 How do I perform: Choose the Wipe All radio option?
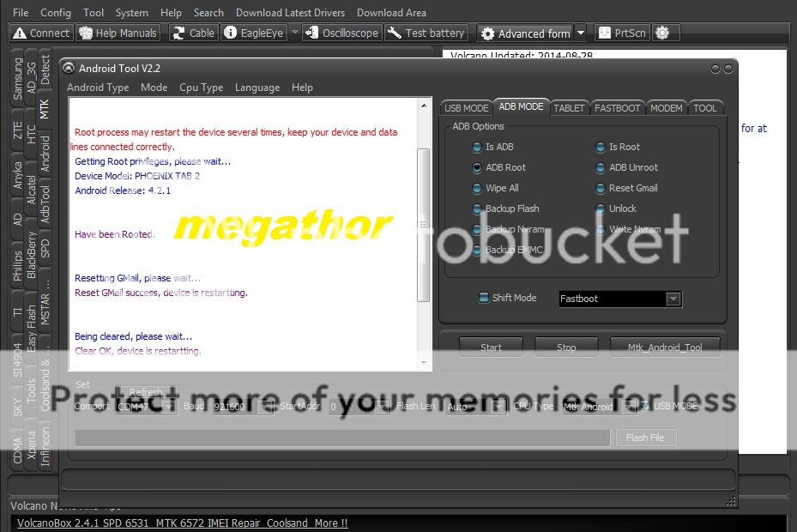click(x=477, y=189)
